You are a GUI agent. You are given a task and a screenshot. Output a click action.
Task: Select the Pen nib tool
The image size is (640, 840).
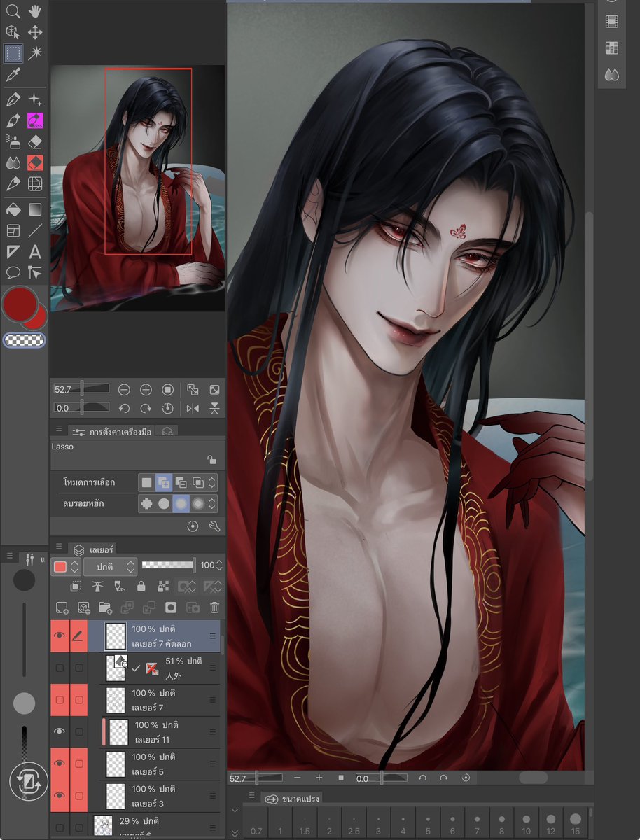(13, 100)
